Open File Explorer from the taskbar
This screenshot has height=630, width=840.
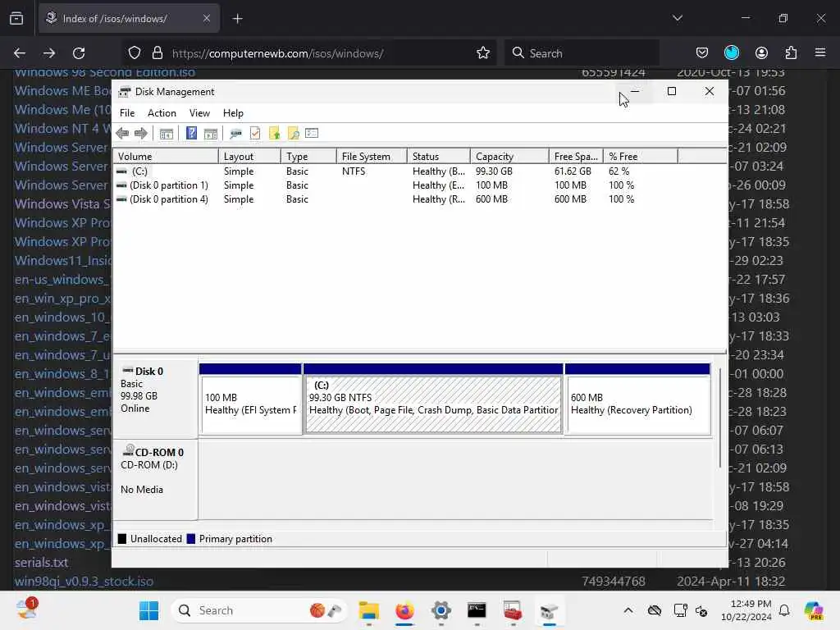pyautogui.click(x=368, y=610)
